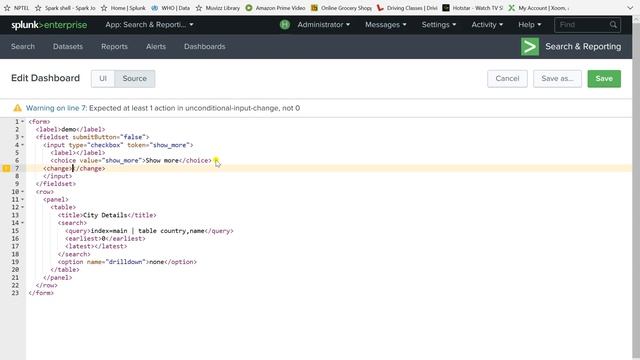Viewport: 640px width, 360px height.
Task: Open the Activity dropdown
Action: 487,25
